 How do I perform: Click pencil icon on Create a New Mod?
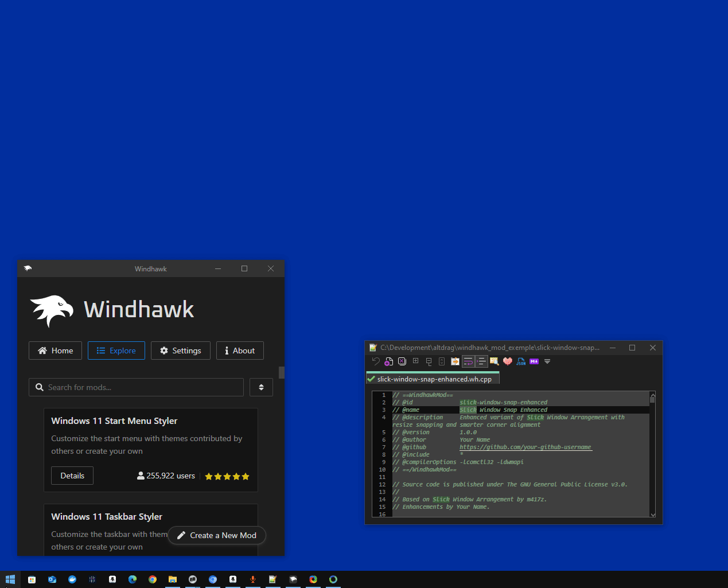181,535
